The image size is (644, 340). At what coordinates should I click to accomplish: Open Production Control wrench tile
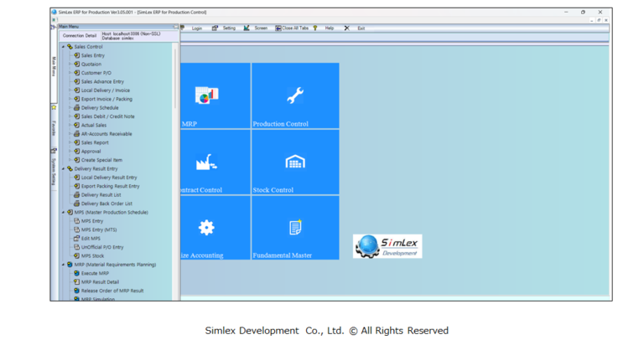tap(294, 95)
